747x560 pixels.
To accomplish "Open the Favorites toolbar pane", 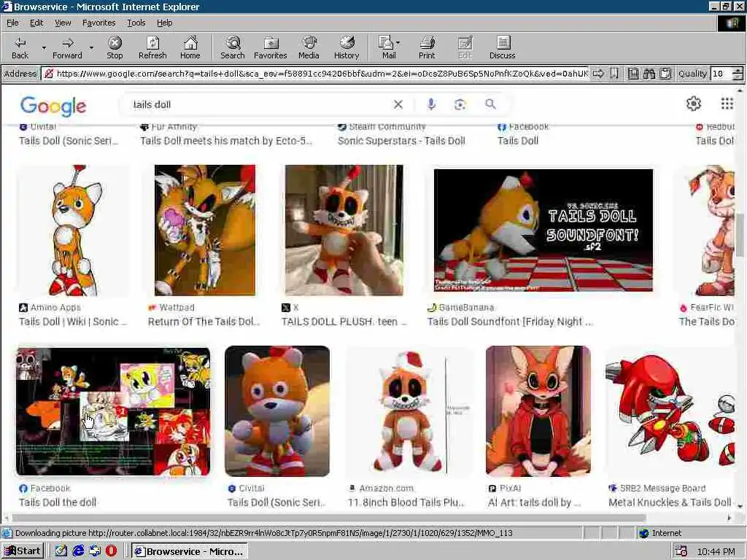I will click(x=271, y=47).
